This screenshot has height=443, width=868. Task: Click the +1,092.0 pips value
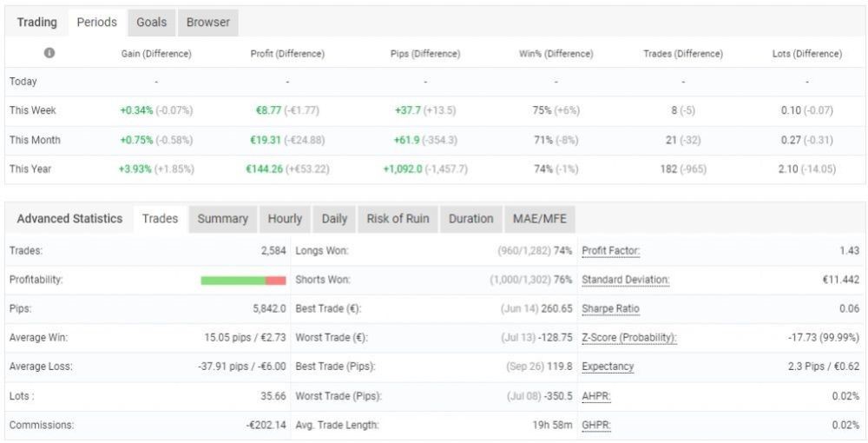[x=403, y=169]
